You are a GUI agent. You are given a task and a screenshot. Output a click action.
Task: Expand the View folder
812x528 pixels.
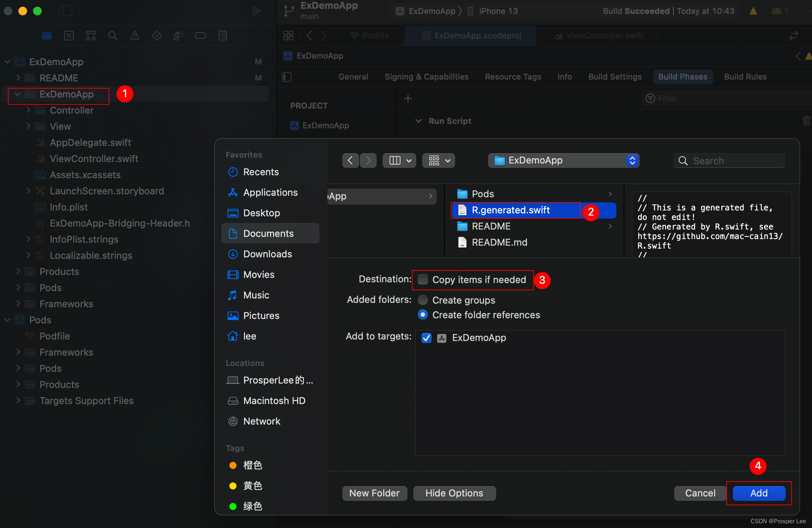28,126
